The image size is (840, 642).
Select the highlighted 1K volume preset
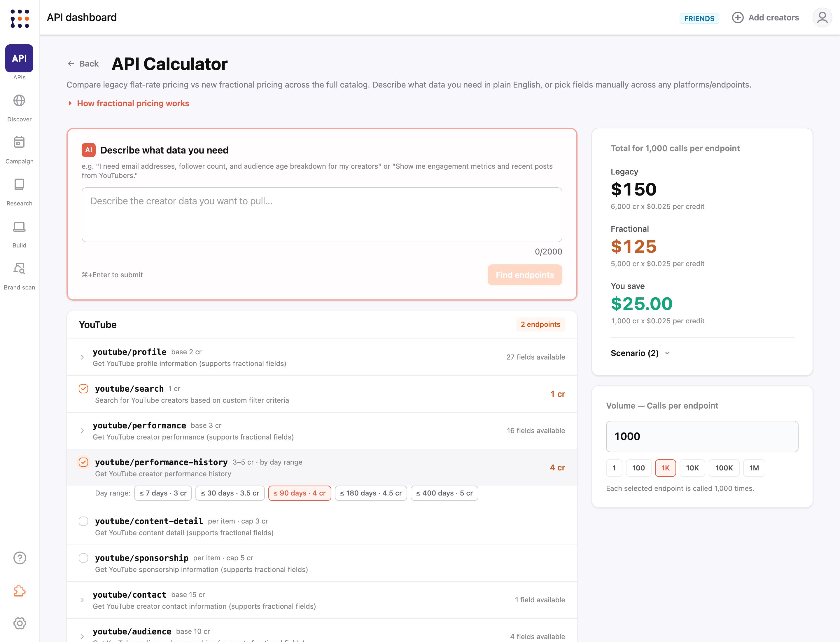pyautogui.click(x=665, y=468)
